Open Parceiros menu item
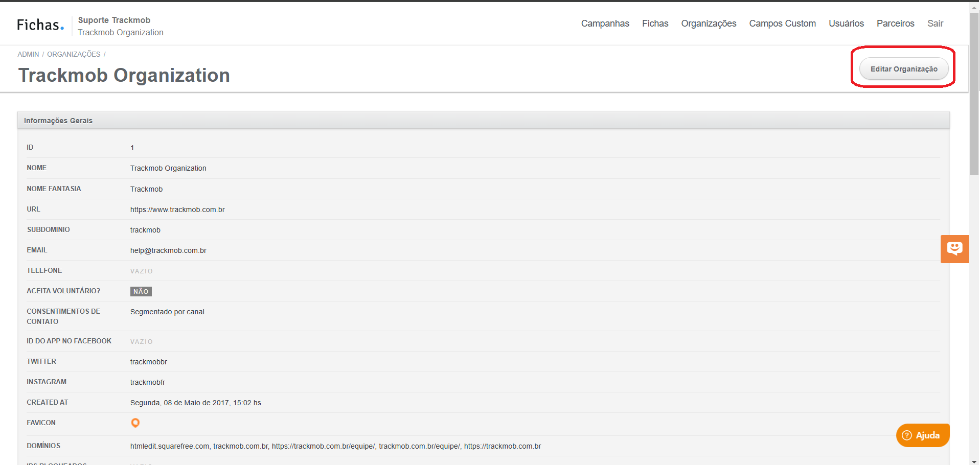This screenshot has width=980, height=465. pyautogui.click(x=895, y=24)
